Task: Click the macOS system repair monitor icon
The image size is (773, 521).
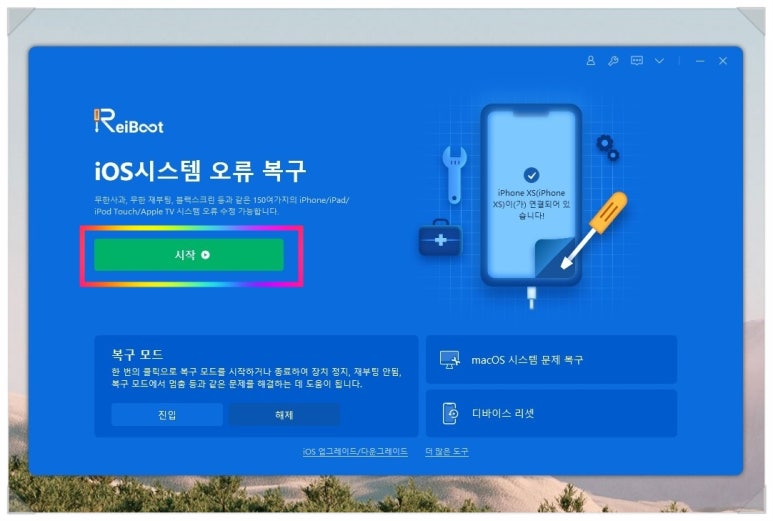Action: coord(450,360)
